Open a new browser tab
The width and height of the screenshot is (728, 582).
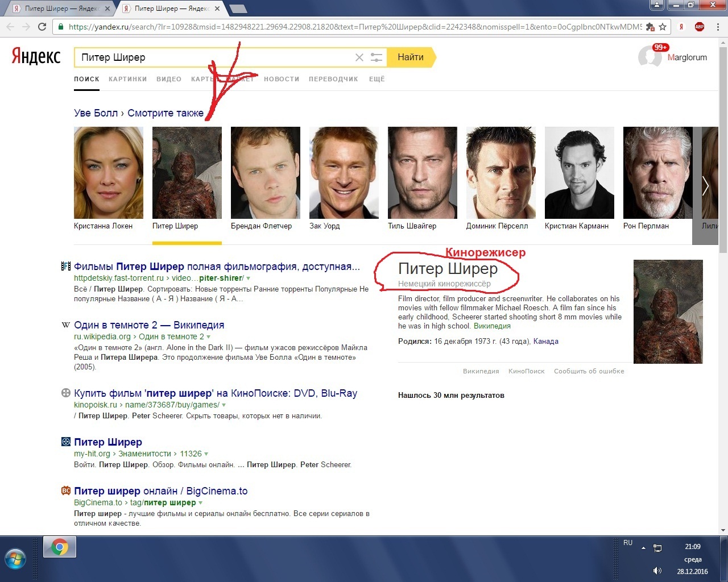coord(238,9)
